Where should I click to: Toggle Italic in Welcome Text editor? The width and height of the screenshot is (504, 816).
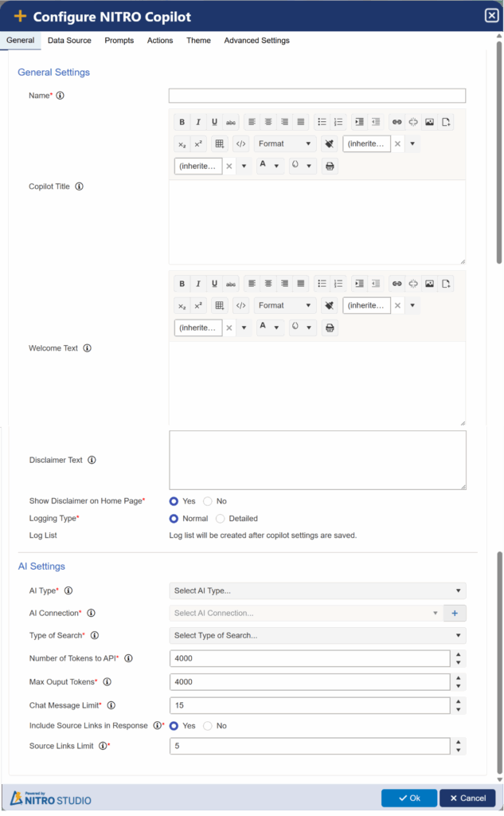tap(198, 284)
